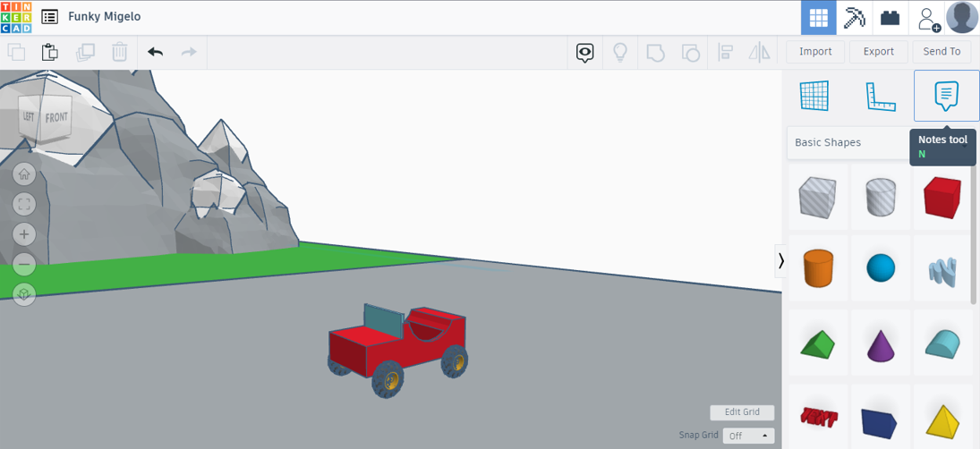Viewport: 980px width, 449px height.
Task: Click the Import button
Action: pos(815,52)
